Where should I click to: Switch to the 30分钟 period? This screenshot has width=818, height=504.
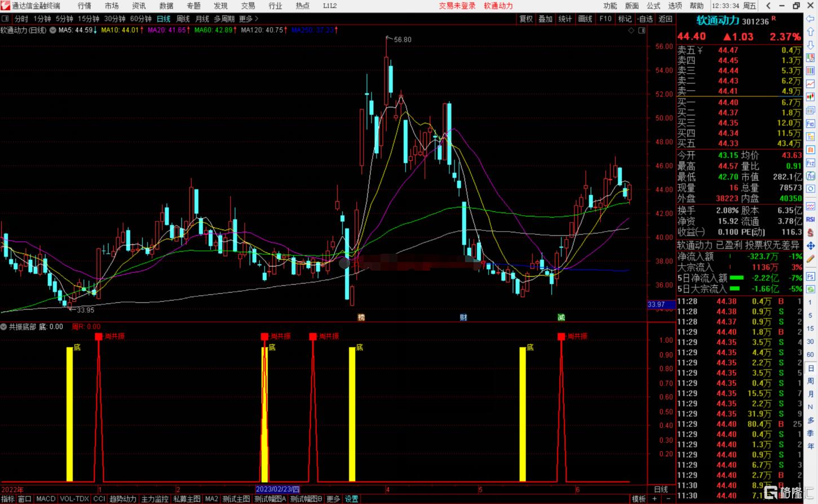click(114, 19)
